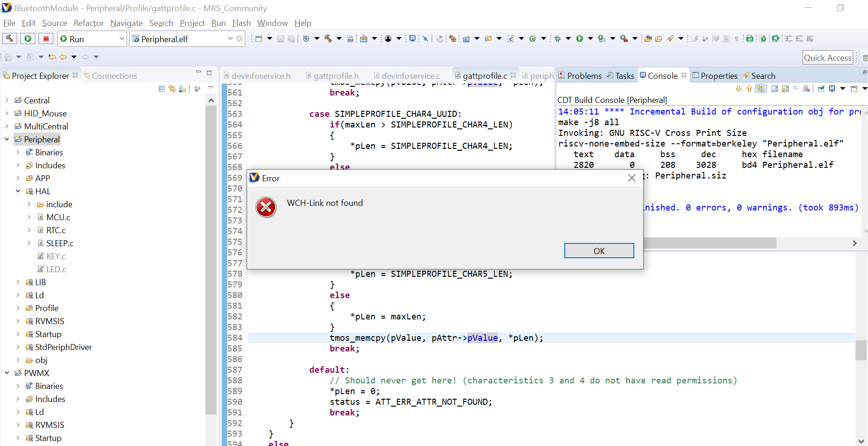Open the Run launch mode dropdown
Image resolution: width=868 pixels, height=446 pixels.
click(121, 39)
